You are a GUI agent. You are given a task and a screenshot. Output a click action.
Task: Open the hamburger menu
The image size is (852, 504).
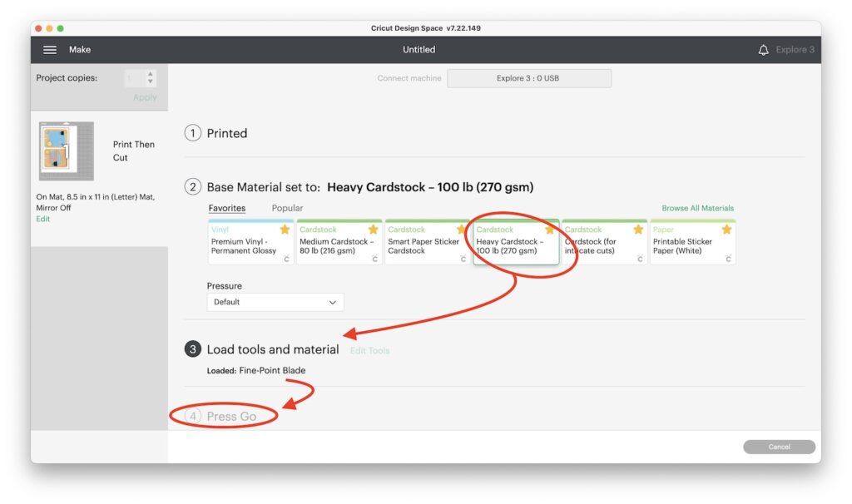(x=49, y=49)
